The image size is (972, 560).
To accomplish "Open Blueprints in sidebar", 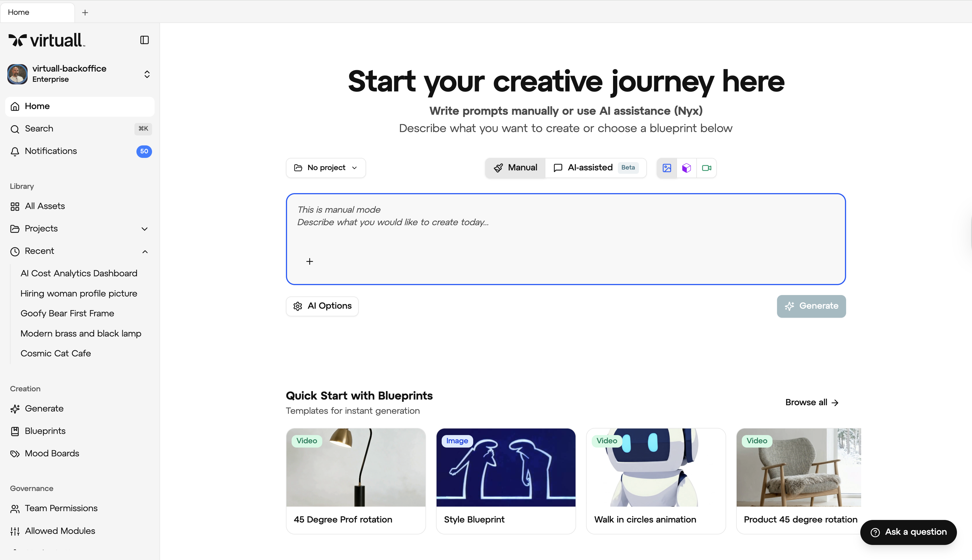I will [80, 431].
